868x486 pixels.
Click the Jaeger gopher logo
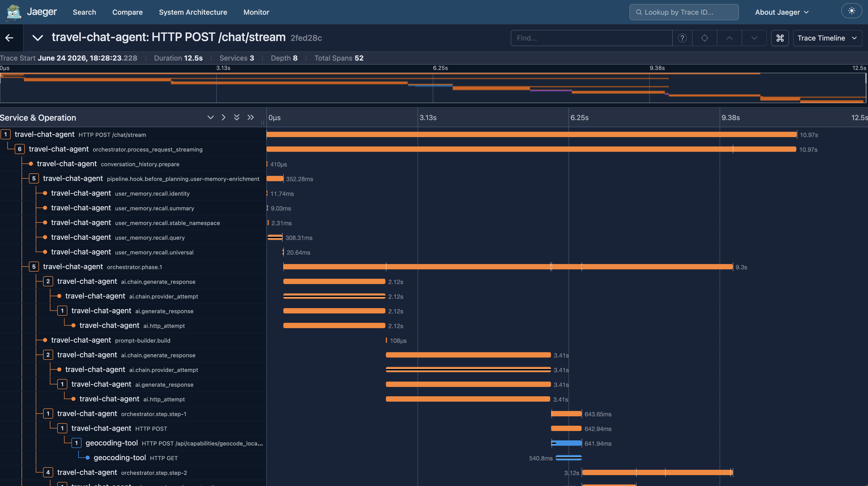pyautogui.click(x=13, y=12)
